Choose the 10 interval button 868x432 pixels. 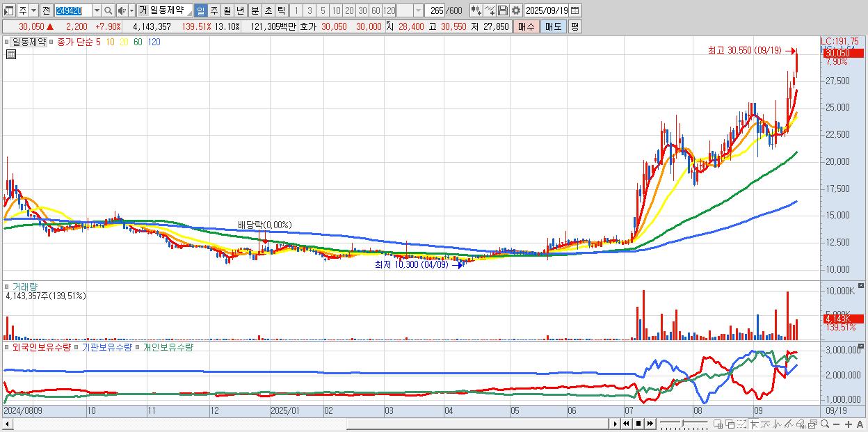336,10
